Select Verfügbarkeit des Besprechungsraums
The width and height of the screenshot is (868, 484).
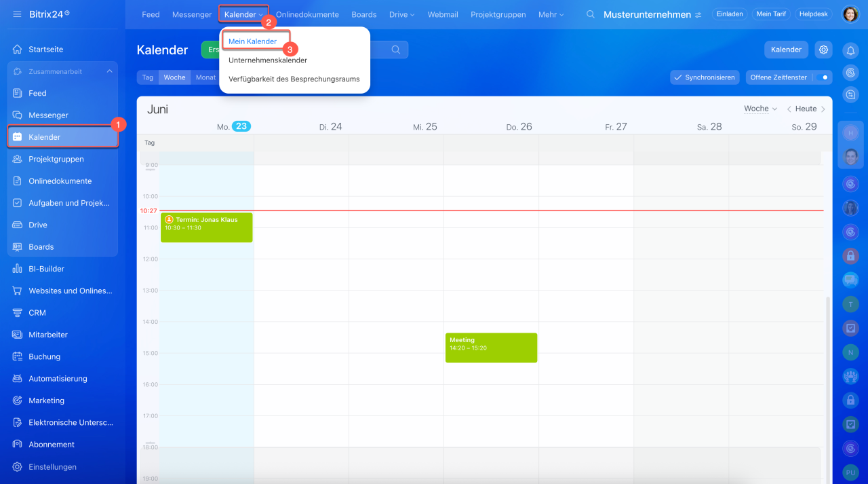click(294, 79)
